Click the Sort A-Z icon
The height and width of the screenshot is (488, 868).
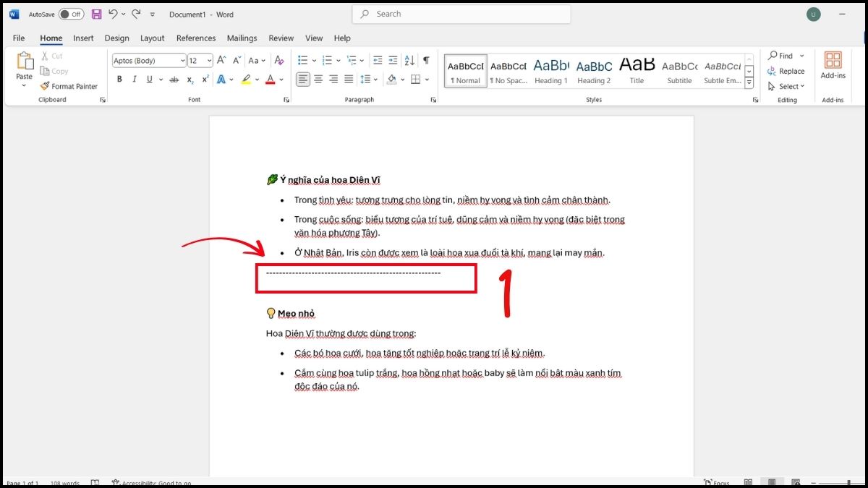[409, 61]
